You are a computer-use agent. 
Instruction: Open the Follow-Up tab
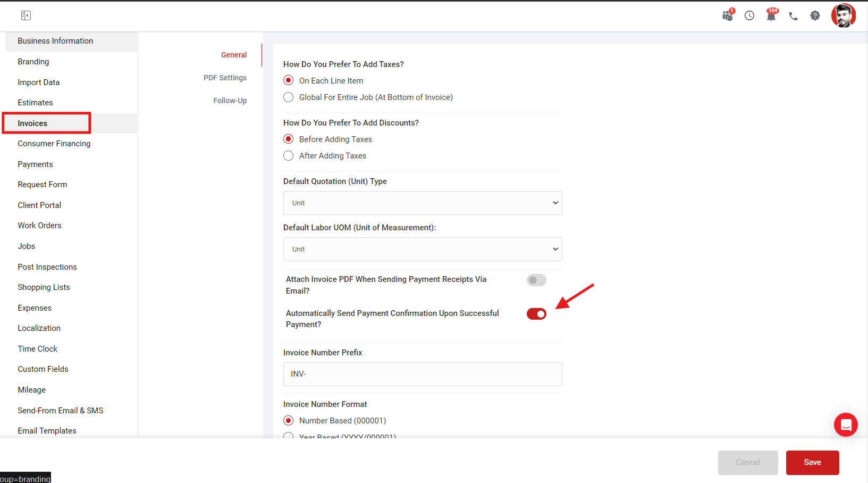click(x=230, y=101)
